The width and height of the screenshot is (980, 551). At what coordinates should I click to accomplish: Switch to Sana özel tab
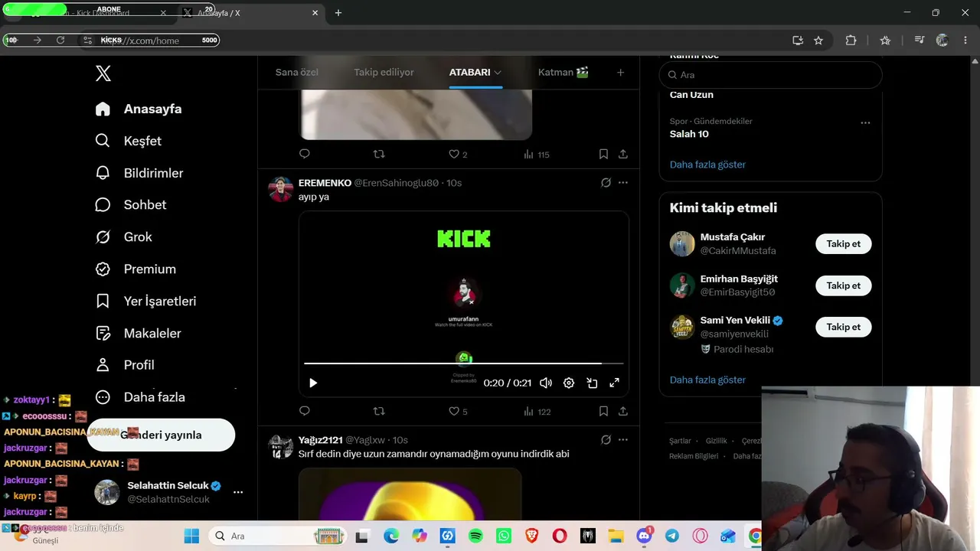point(297,72)
